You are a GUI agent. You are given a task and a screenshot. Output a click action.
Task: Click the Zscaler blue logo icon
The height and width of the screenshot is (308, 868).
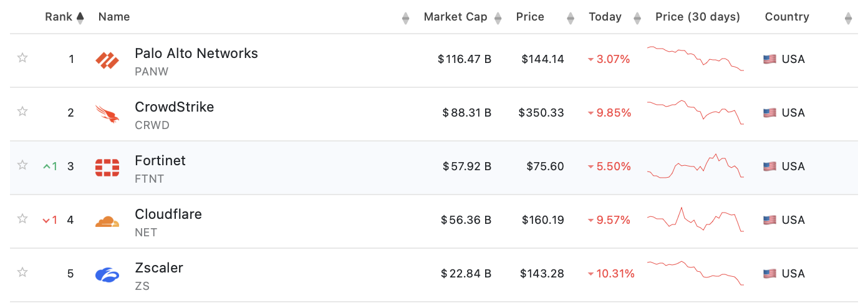tap(107, 274)
